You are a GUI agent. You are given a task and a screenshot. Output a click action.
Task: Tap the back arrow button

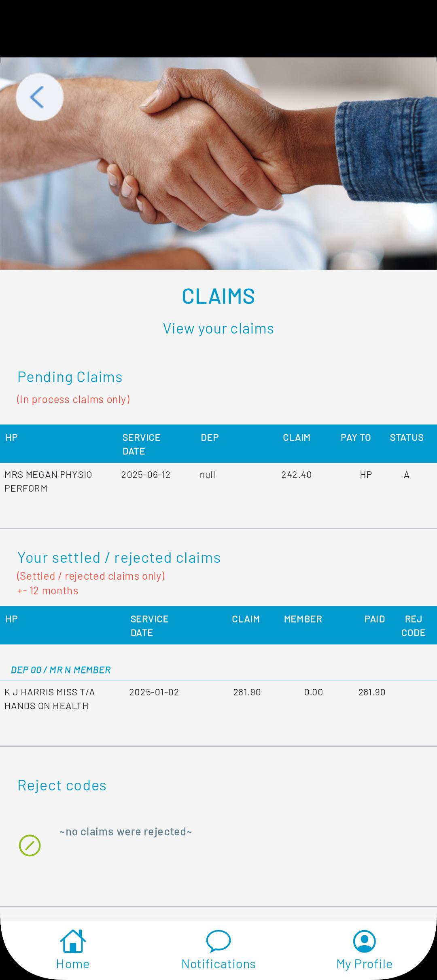pos(39,97)
